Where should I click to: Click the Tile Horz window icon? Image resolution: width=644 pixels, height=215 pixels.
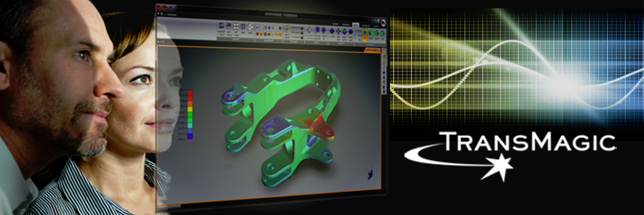[236, 29]
